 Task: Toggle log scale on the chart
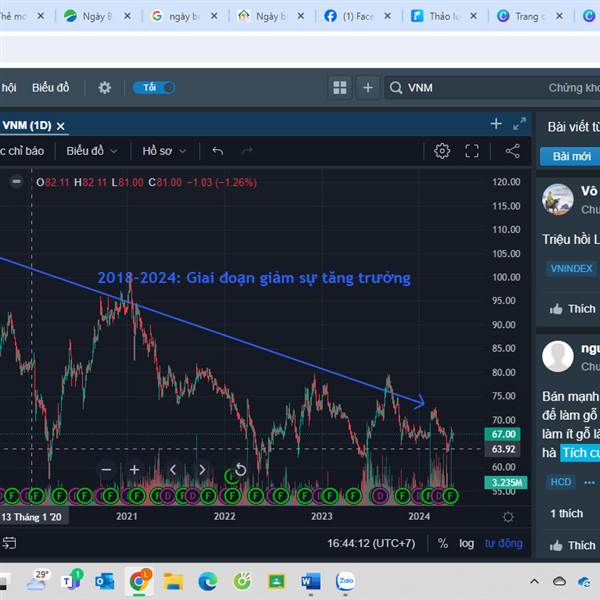click(466, 543)
